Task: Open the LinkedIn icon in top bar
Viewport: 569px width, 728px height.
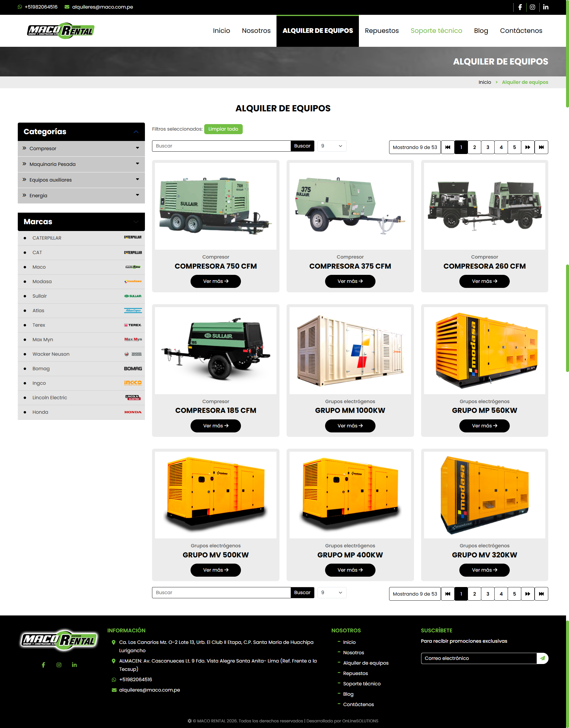Action: point(546,7)
